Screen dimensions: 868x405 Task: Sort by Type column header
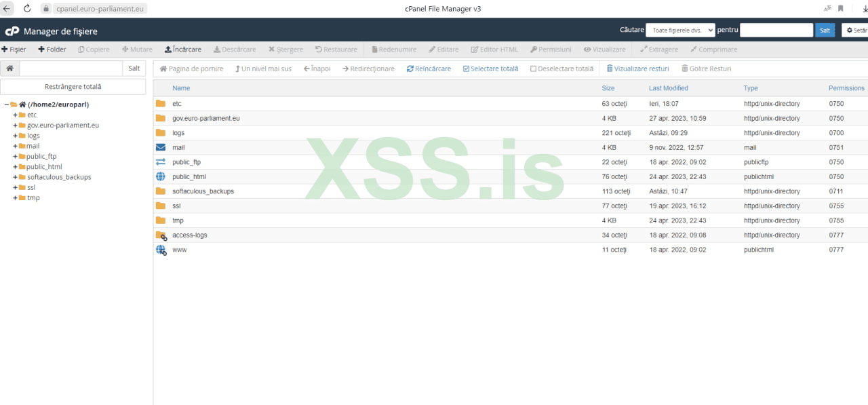coord(751,88)
